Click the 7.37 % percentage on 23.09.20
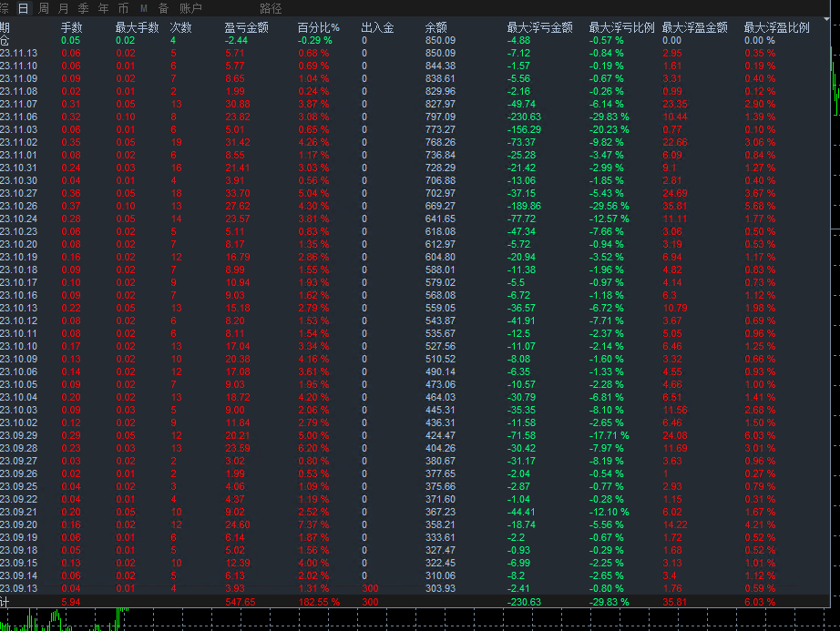This screenshot has height=631, width=840. point(313,525)
